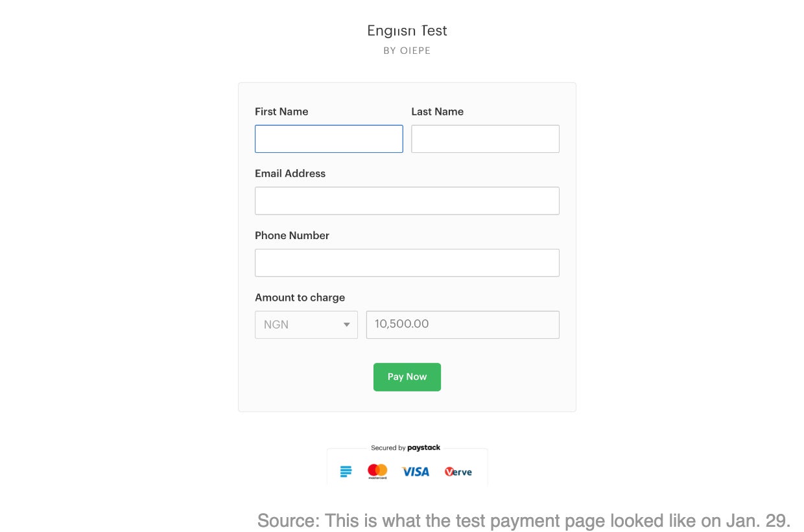Click into the Email Address field
Viewport: 804px width, 532px height.
click(x=407, y=201)
